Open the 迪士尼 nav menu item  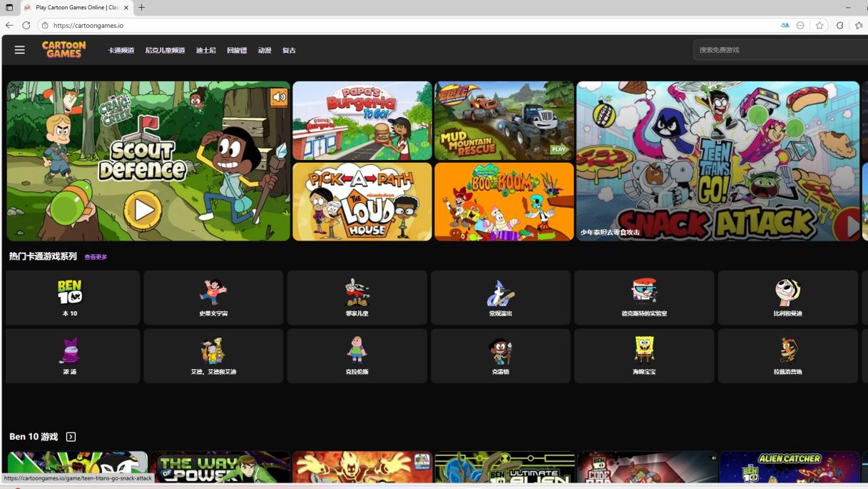click(205, 51)
